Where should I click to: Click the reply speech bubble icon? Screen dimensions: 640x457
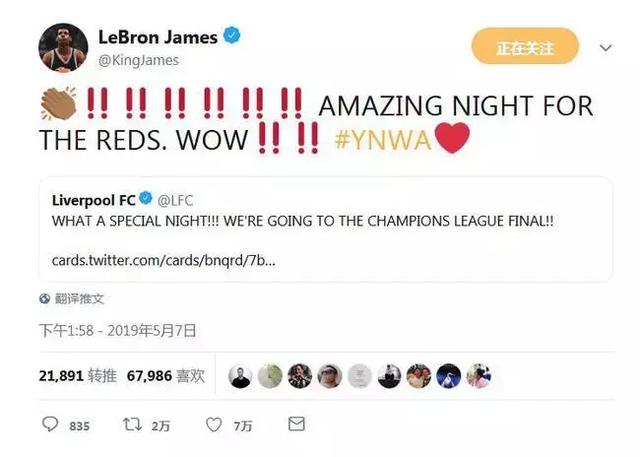50,424
